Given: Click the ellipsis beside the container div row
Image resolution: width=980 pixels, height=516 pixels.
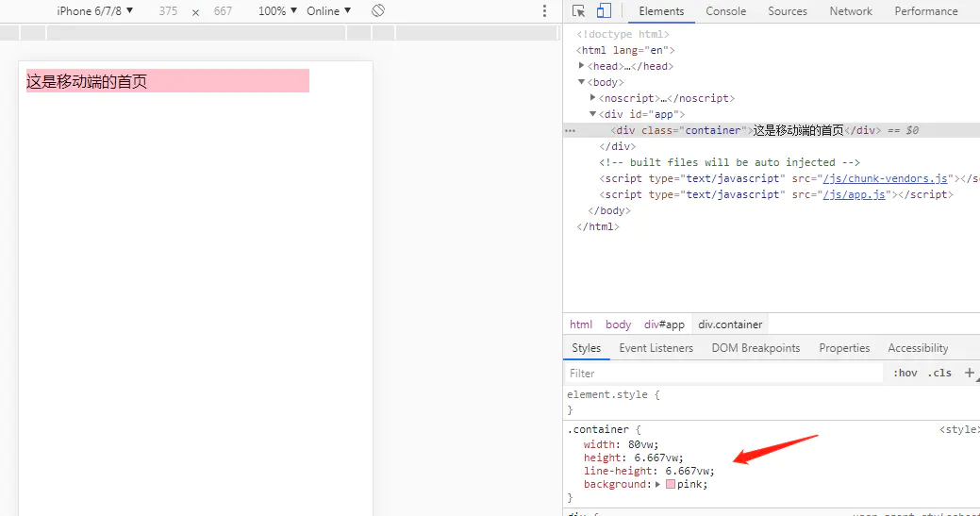Looking at the screenshot, I should coord(570,130).
